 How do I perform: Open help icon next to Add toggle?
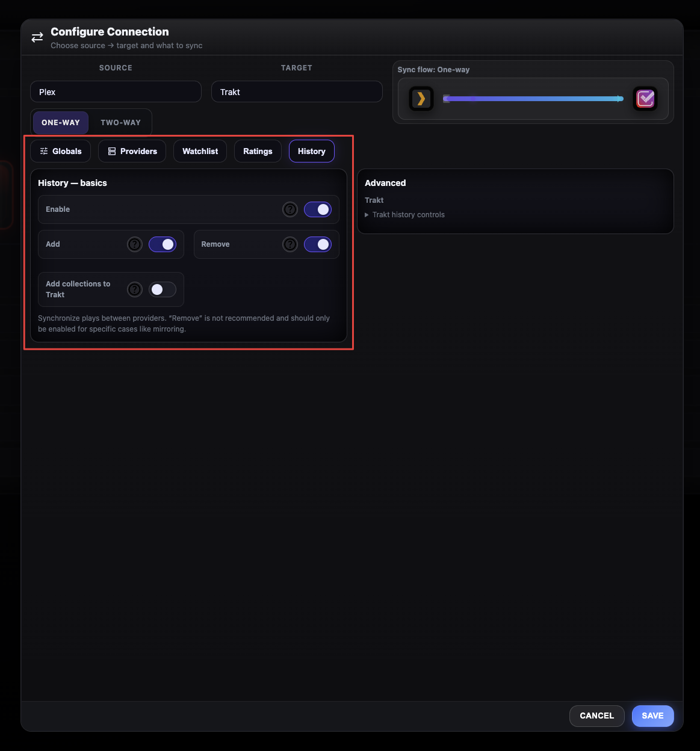point(135,244)
